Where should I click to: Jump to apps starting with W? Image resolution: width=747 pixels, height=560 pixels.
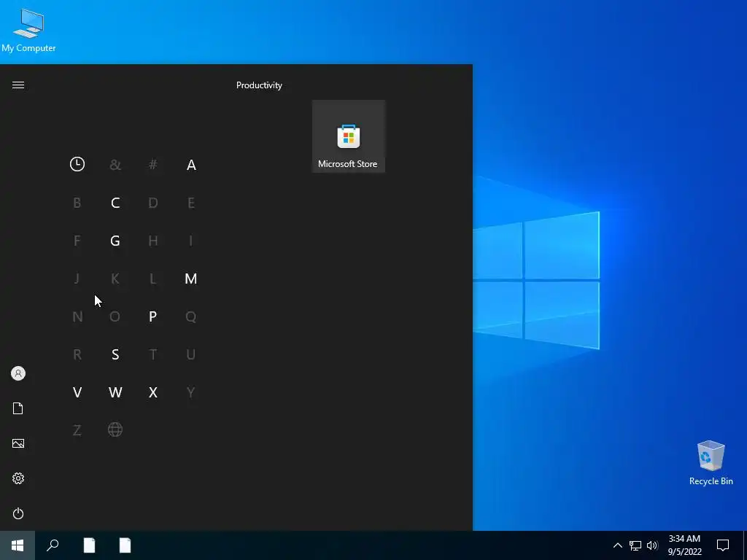point(115,392)
